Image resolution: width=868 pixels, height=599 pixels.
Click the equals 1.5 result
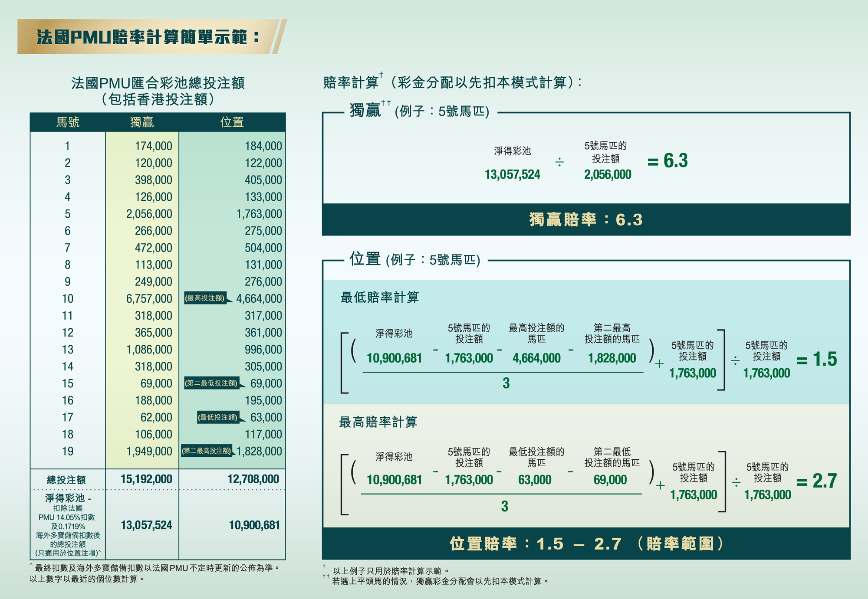tap(816, 360)
